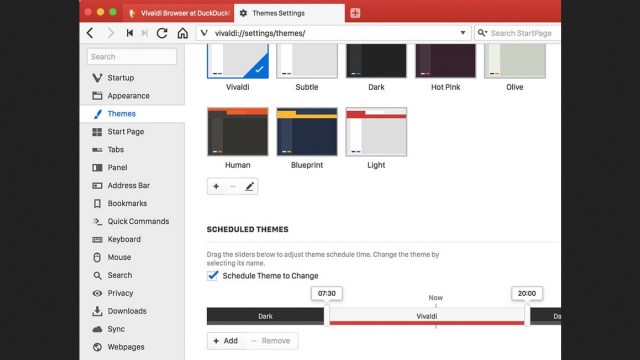Click the settings Search box

pyautogui.click(x=132, y=57)
